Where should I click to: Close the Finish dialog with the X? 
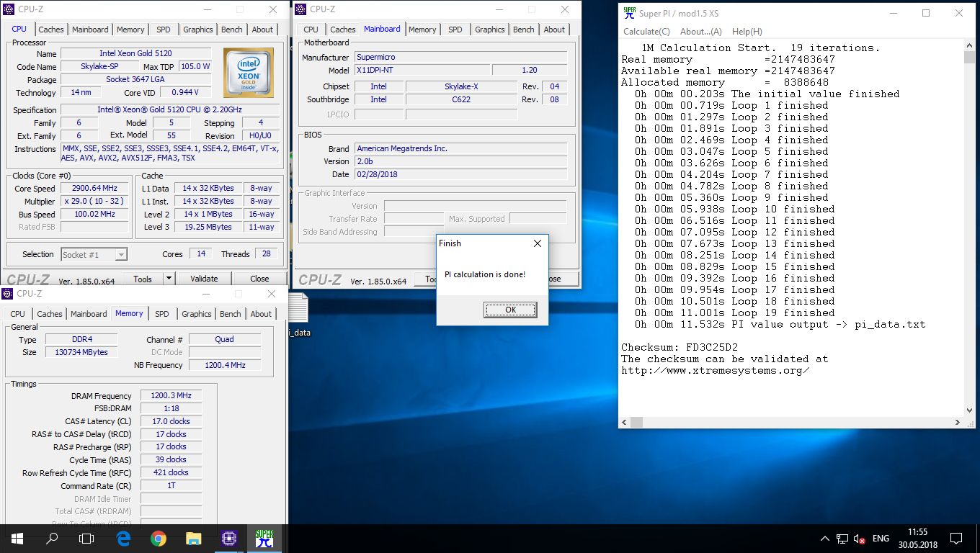pos(537,243)
